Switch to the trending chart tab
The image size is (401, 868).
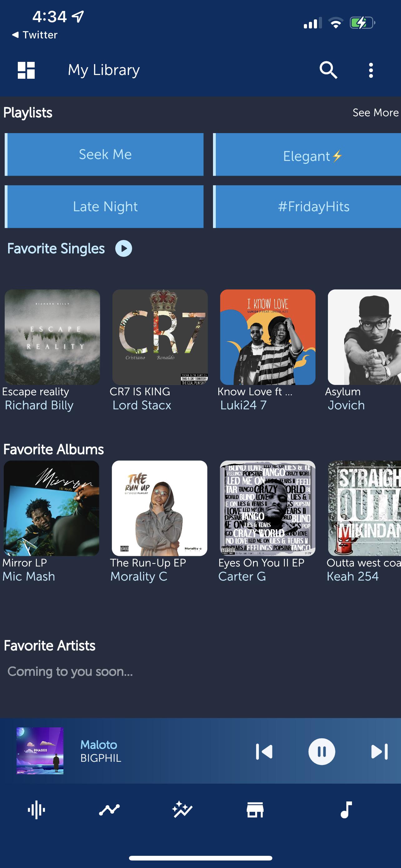109,810
